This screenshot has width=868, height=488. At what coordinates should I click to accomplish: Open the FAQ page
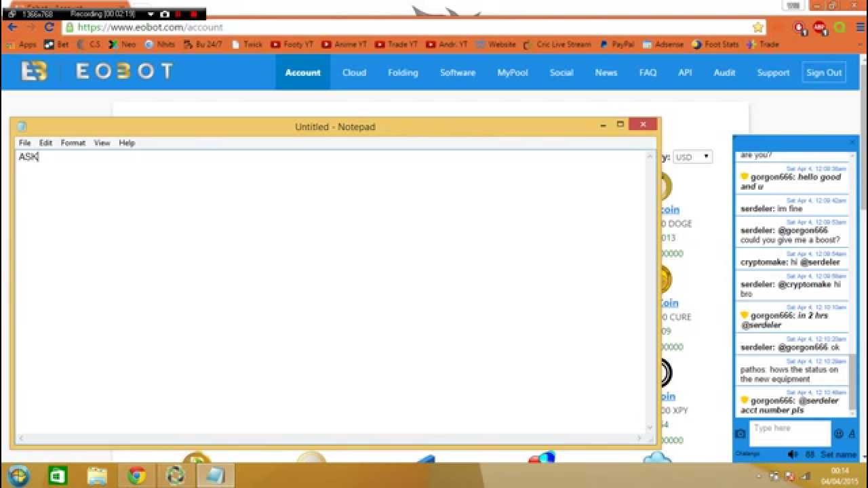[648, 73]
